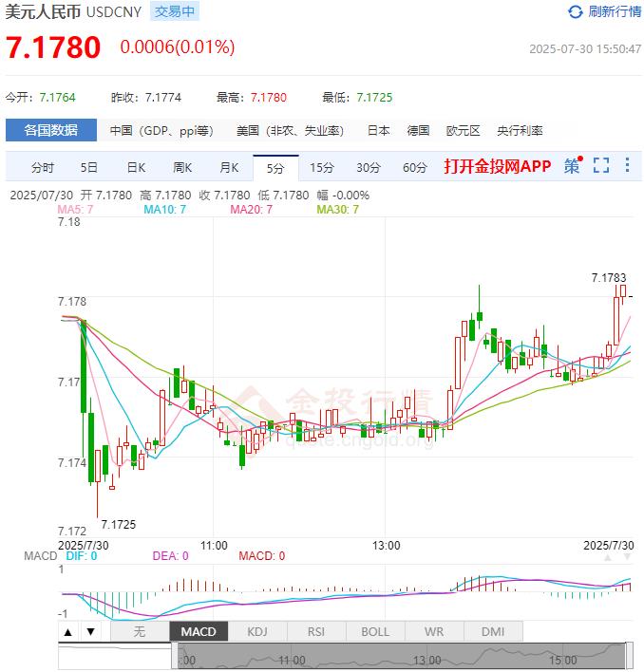The width and height of the screenshot is (644, 672).
Task: Open 欧元区 data link
Action: click(x=464, y=131)
